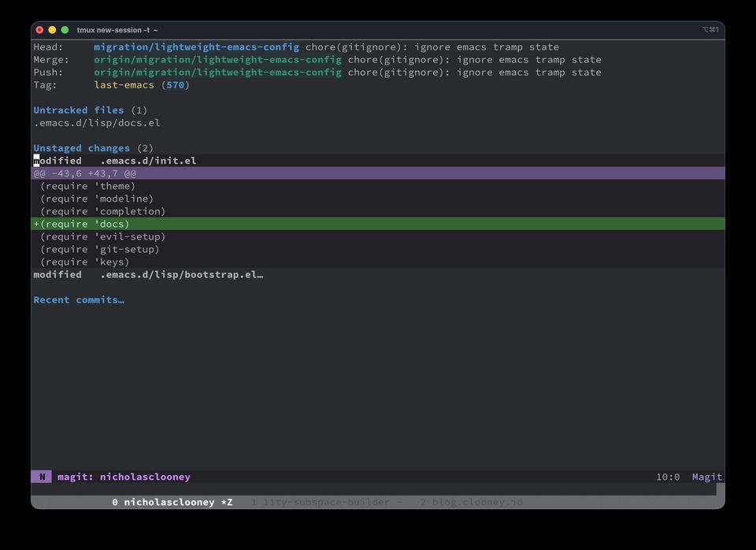The width and height of the screenshot is (756, 550).
Task: Select the untracked file .emacs.d/lisp/docs.el
Action: [x=96, y=123]
